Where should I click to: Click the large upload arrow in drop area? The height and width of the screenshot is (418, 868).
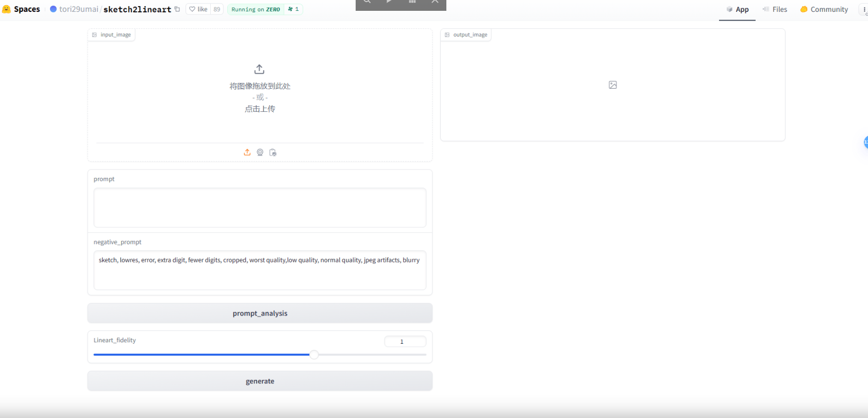(259, 69)
